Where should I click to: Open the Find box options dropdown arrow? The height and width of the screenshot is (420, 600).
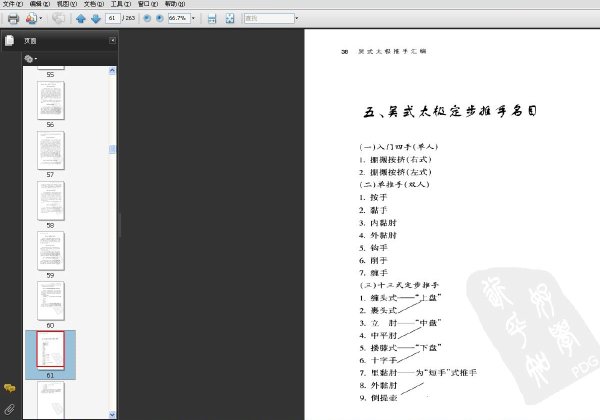coord(297,18)
